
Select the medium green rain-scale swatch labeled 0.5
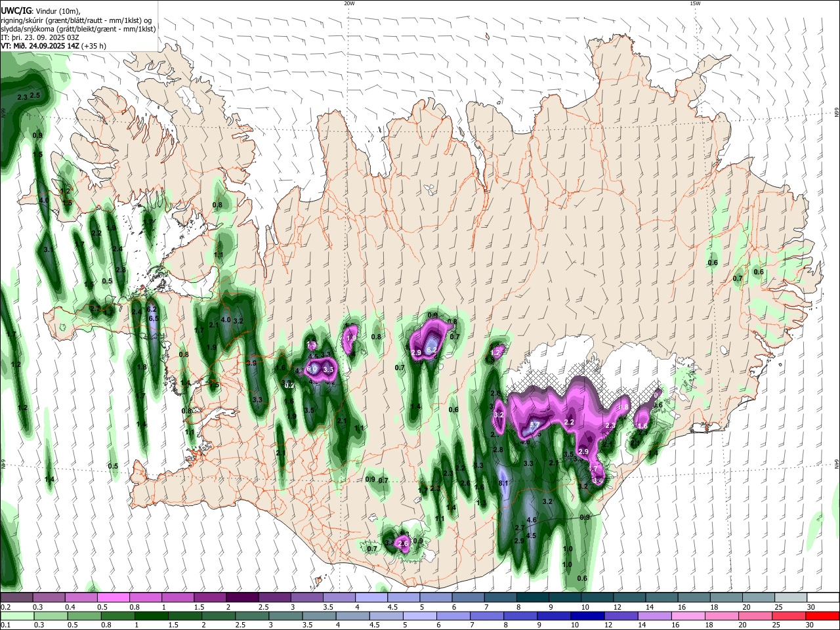tap(84, 616)
